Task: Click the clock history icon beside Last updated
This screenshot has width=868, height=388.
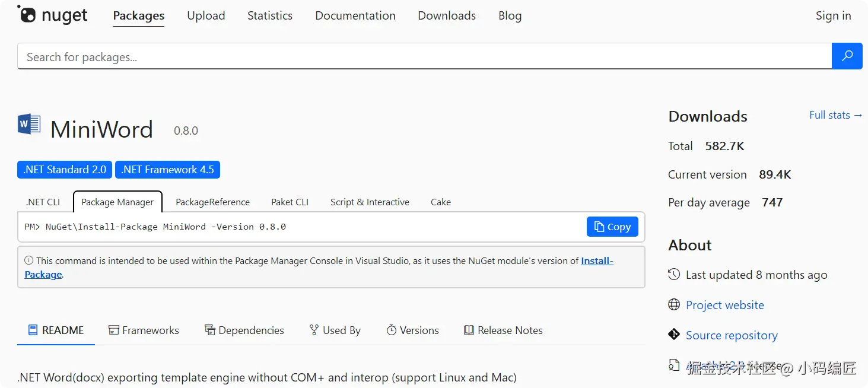Action: coord(674,275)
